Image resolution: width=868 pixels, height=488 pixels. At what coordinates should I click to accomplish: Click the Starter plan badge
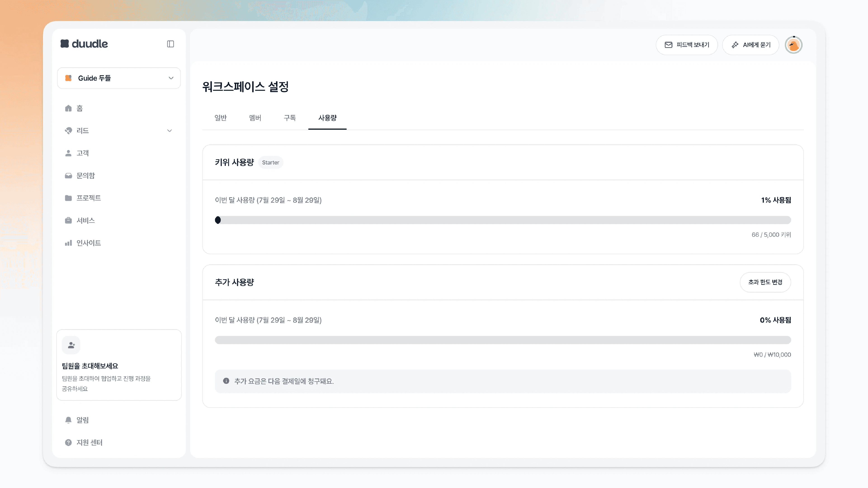point(271,162)
